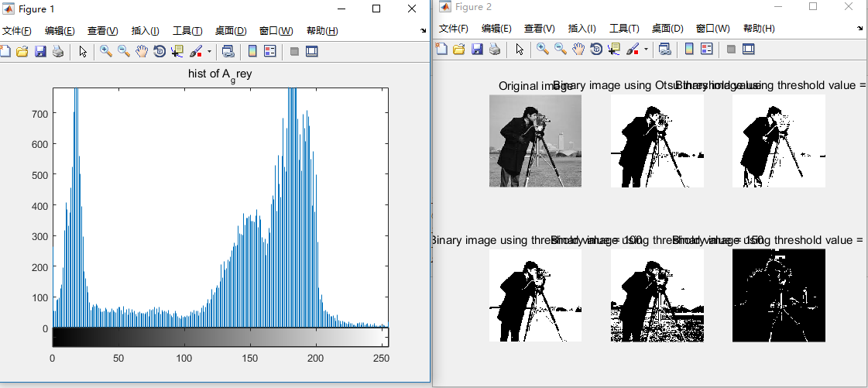
Task: Insert Colorbar icon in Figure 1 toolbar
Action: (x=252, y=51)
